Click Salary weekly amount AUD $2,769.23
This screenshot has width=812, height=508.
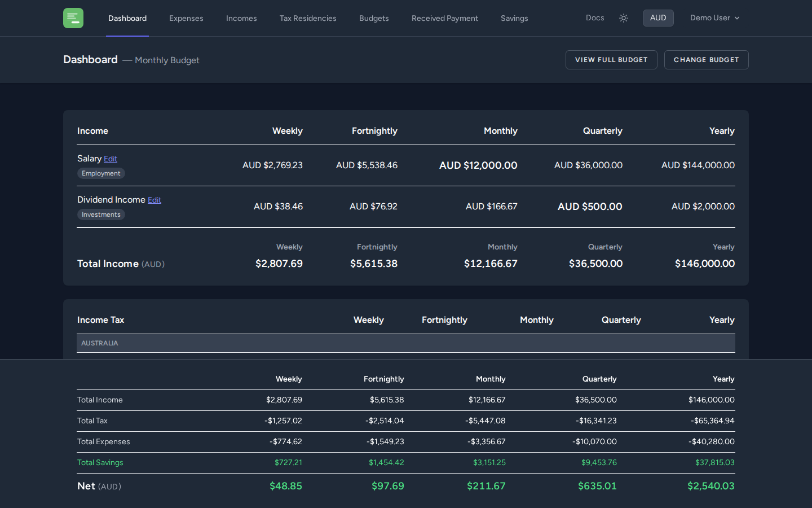272,165
